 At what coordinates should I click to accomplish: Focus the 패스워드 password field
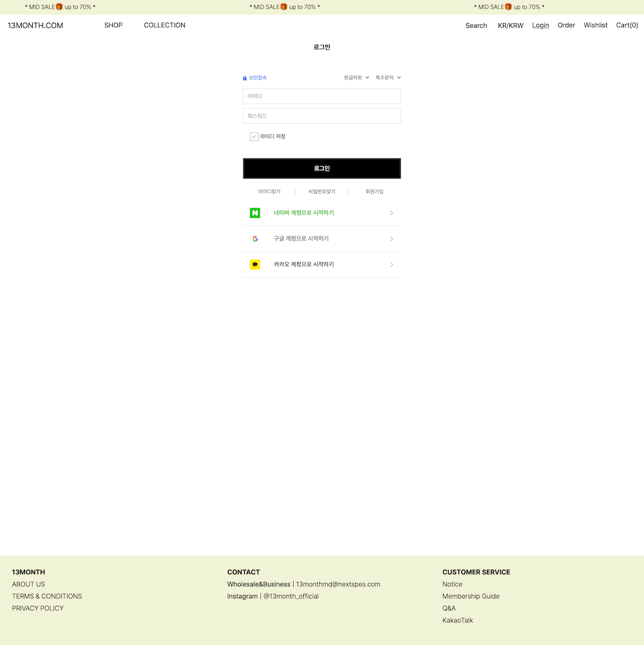[x=321, y=116]
